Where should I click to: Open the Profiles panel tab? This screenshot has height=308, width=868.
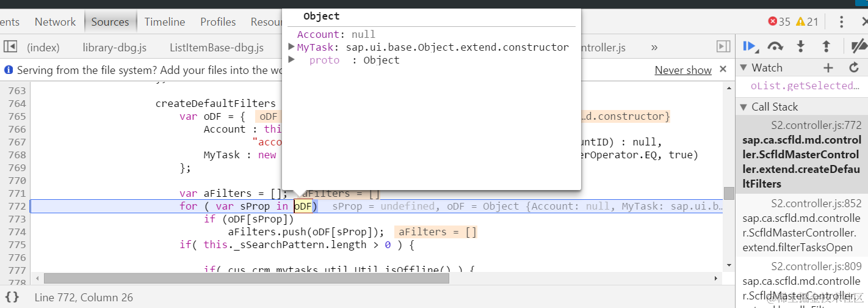pos(218,22)
